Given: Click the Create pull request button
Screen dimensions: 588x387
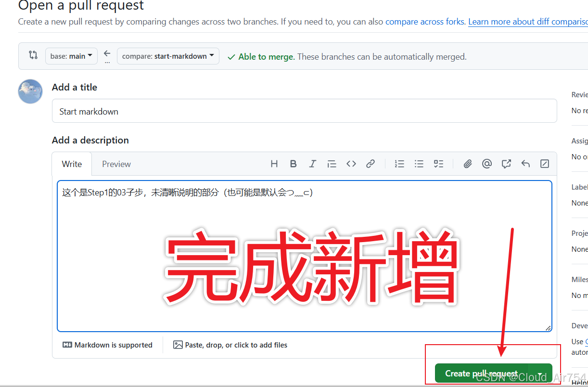Looking at the screenshot, I should [481, 373].
